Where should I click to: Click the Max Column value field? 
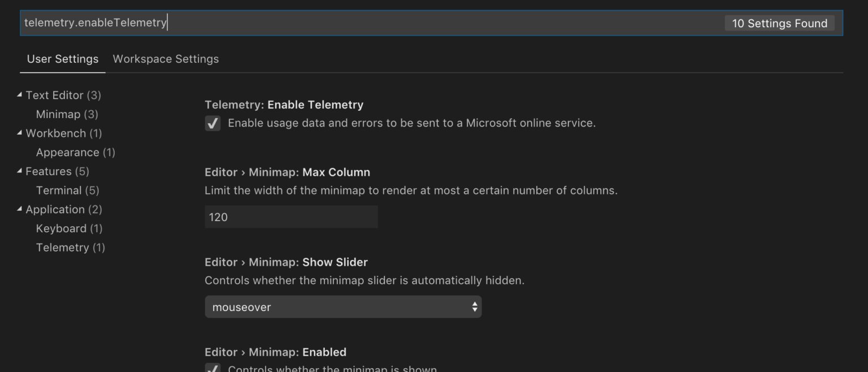click(x=291, y=217)
